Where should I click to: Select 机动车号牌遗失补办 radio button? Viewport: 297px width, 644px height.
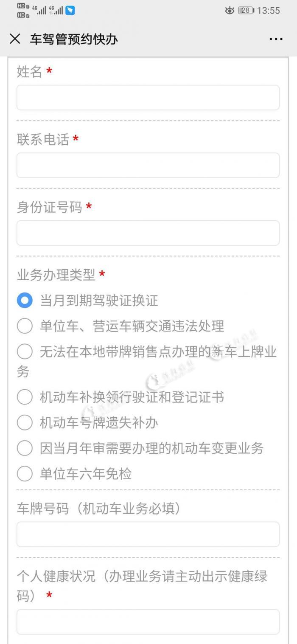[25, 422]
